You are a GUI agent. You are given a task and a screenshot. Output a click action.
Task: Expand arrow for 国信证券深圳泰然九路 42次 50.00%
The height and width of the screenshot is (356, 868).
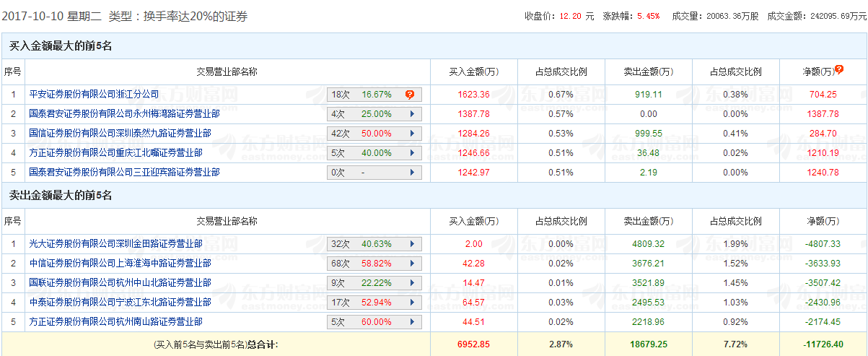click(412, 134)
